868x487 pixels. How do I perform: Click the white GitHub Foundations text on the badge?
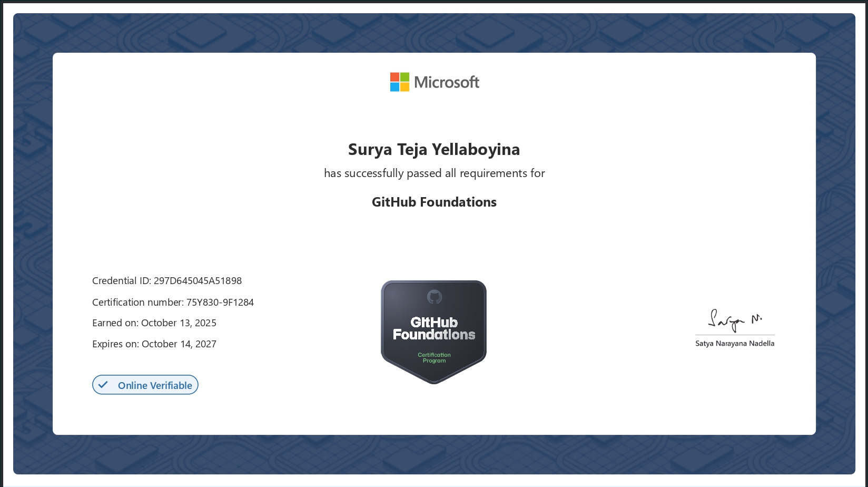[434, 328]
